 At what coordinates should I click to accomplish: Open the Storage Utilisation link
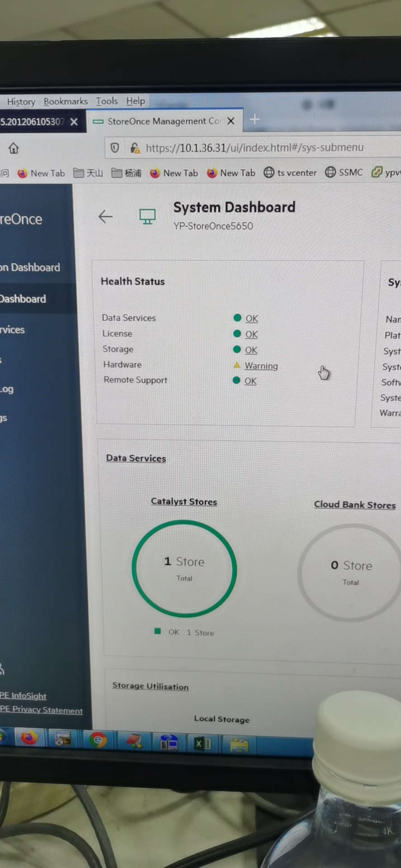pos(151,686)
